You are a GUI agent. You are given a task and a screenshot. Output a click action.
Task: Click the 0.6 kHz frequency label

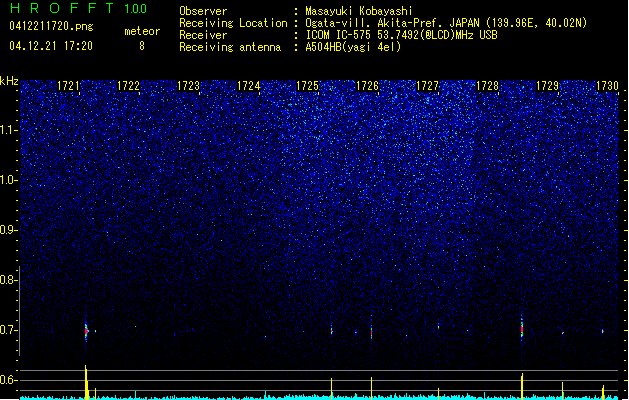[9, 380]
